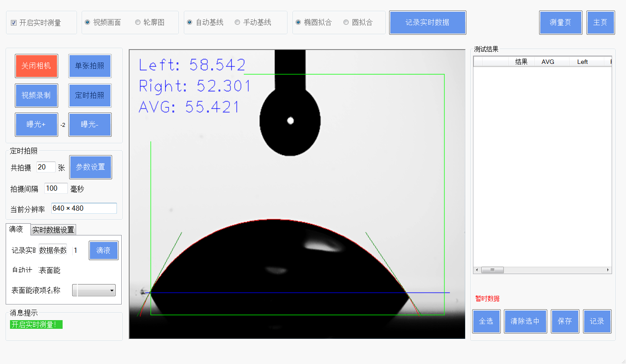Increase exposure with 曝光+ button

click(36, 125)
